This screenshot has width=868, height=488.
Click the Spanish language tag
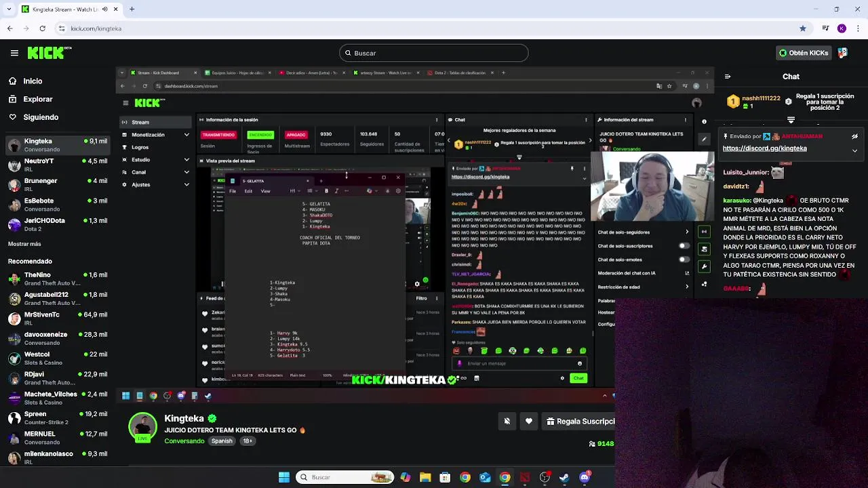coord(222,441)
